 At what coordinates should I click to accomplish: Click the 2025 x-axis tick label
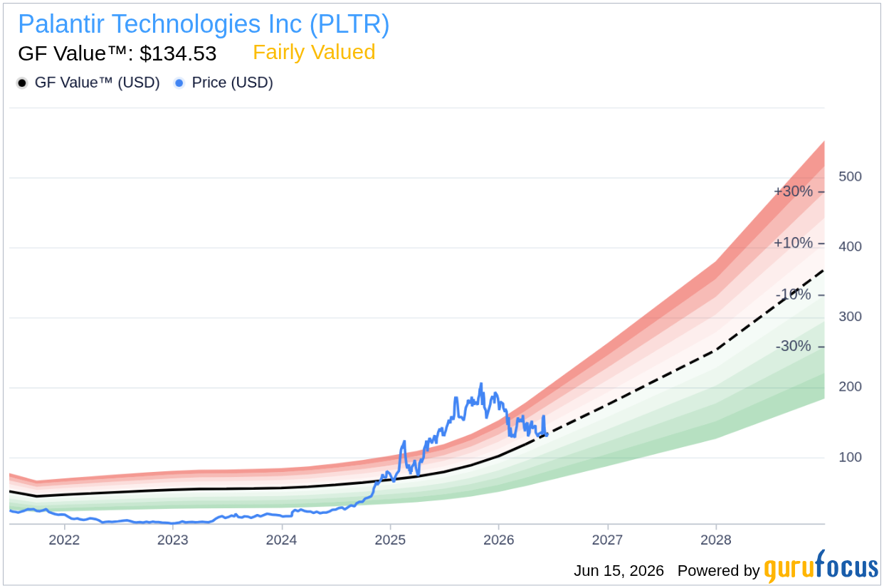390,540
